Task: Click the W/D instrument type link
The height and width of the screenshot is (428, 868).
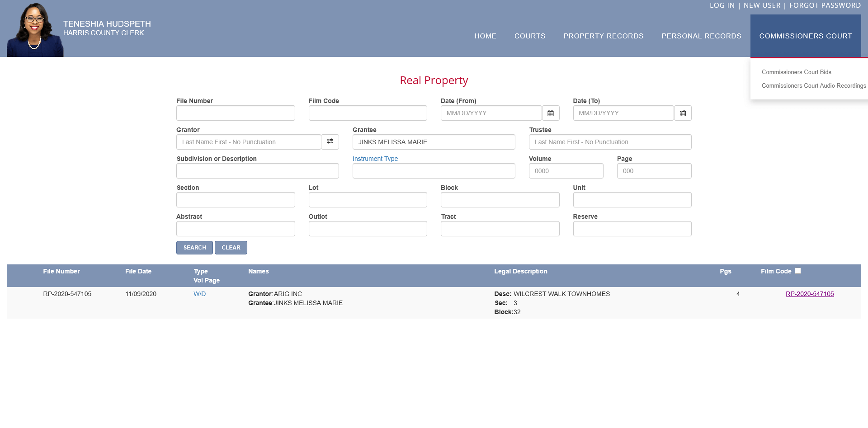Action: [199, 294]
